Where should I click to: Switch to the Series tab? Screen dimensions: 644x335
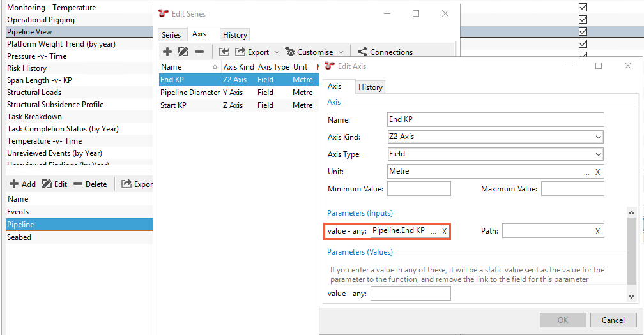click(x=171, y=35)
